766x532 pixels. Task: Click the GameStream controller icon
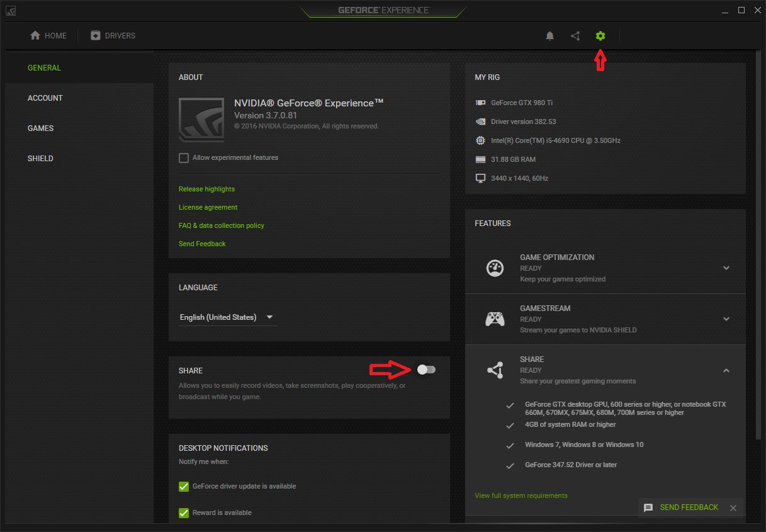(495, 319)
